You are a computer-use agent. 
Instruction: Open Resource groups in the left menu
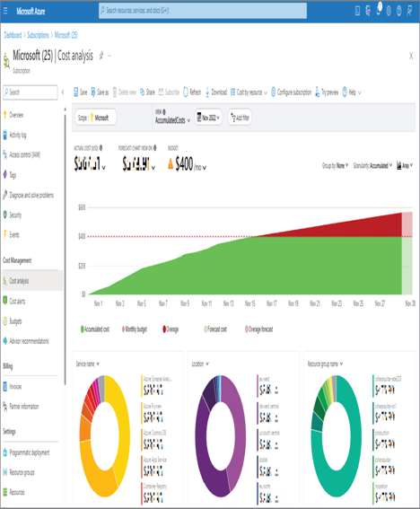pos(22,472)
